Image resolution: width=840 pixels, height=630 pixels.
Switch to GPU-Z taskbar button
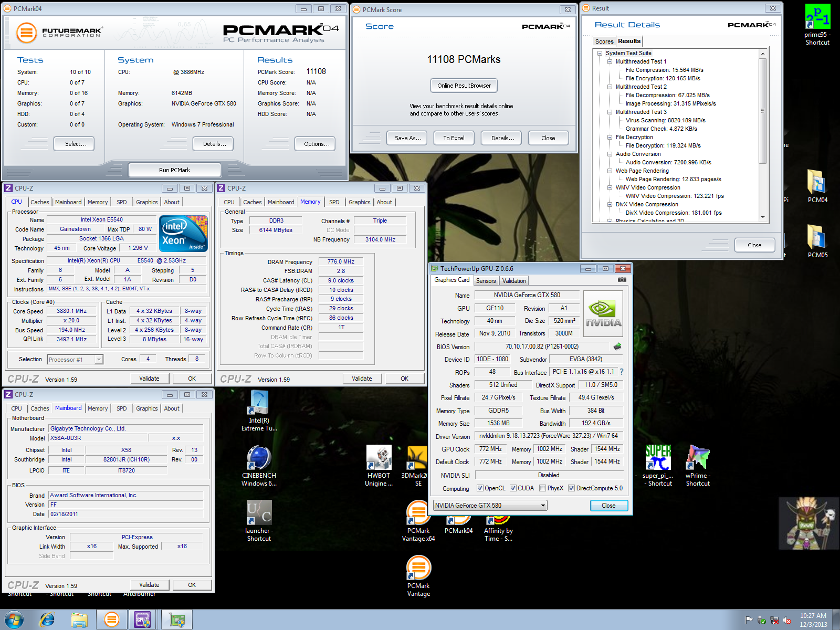177,620
